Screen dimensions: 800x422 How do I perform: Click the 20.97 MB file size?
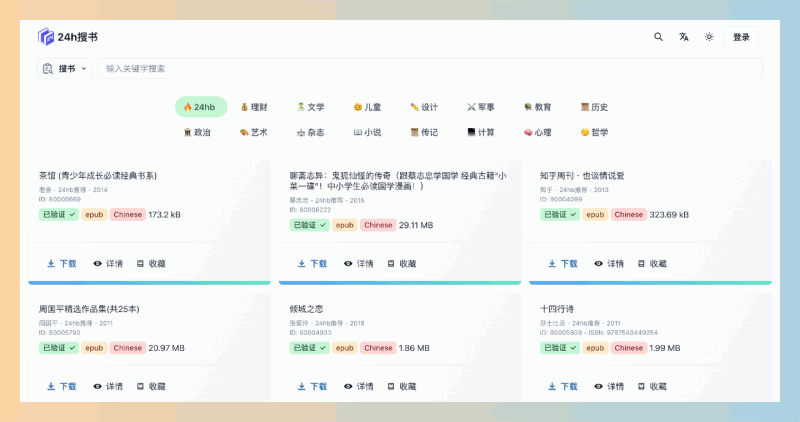pos(166,348)
